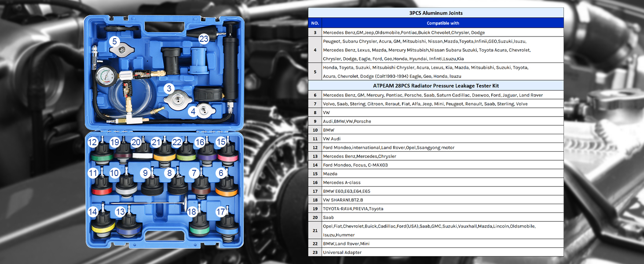This screenshot has width=644, height=264.
Task: Click the "Compatible with" column header
Action: (442, 23)
